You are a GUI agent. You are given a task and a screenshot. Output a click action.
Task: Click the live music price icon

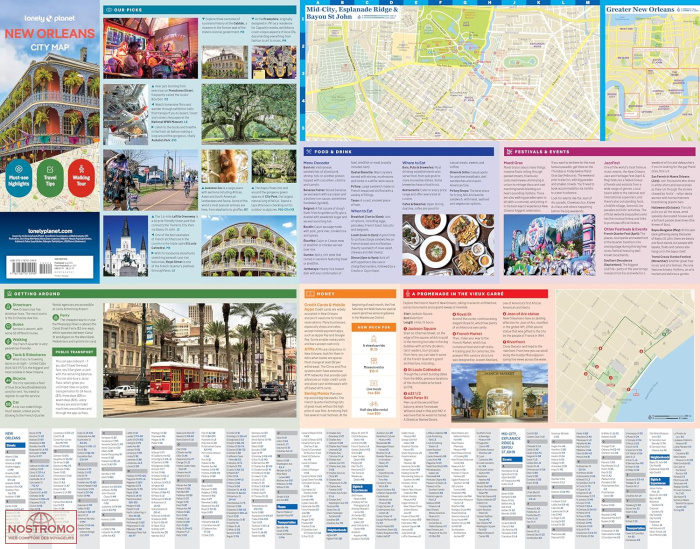[374, 383]
